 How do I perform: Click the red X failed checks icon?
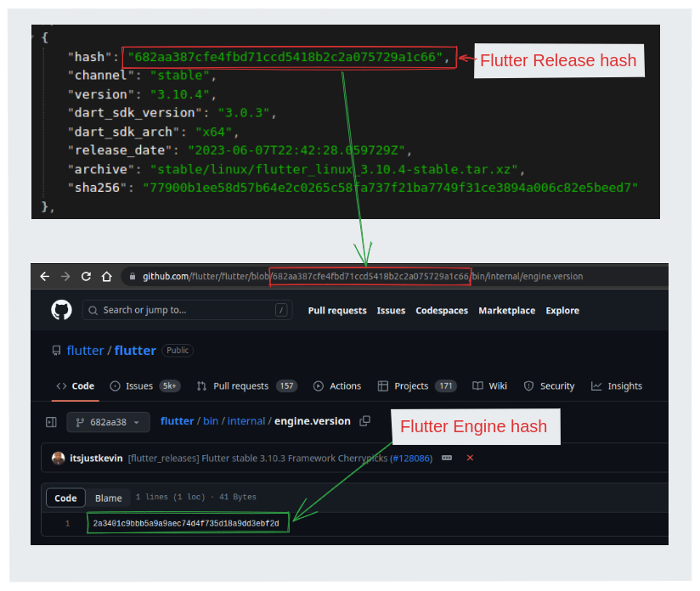(470, 458)
